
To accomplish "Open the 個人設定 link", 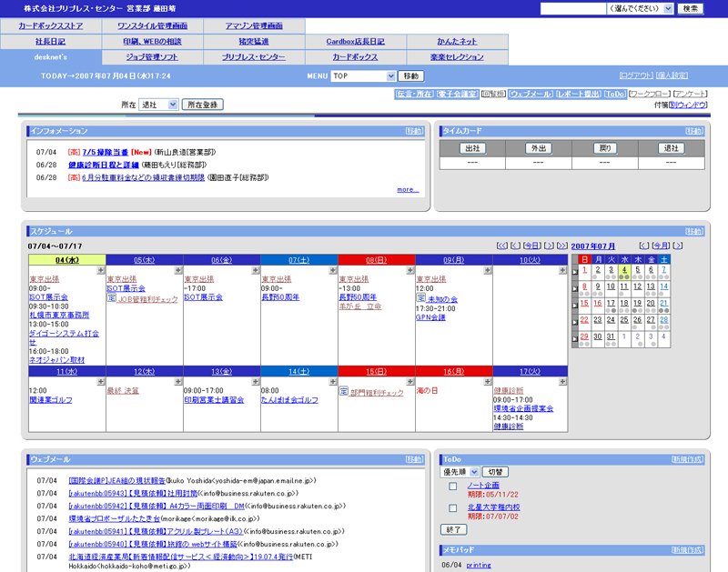I will (x=672, y=75).
